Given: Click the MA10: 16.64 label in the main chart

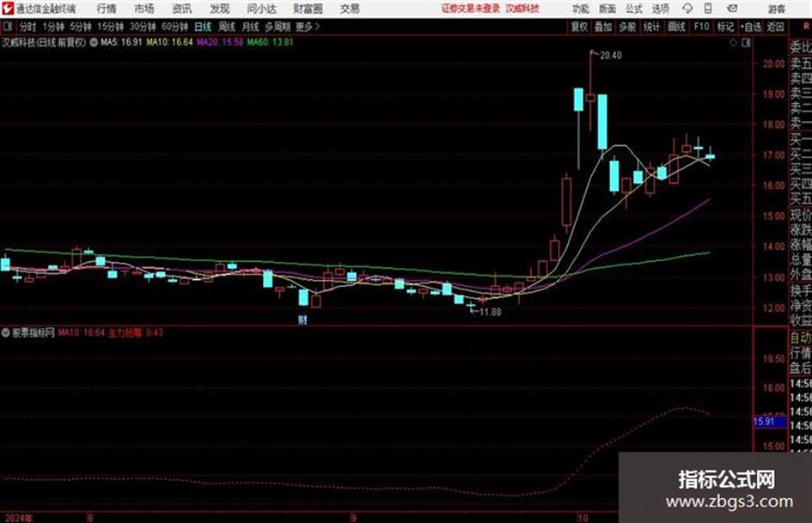Looking at the screenshot, I should [x=169, y=42].
